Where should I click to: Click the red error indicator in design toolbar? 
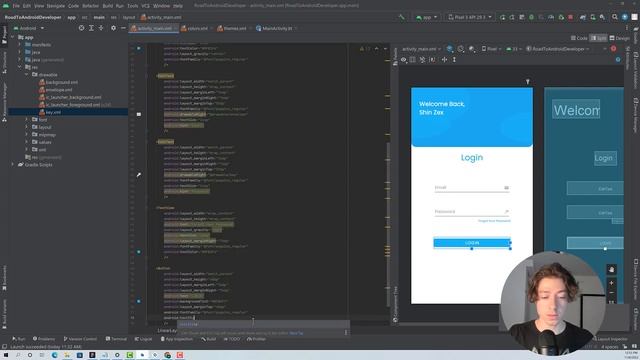coord(613,49)
